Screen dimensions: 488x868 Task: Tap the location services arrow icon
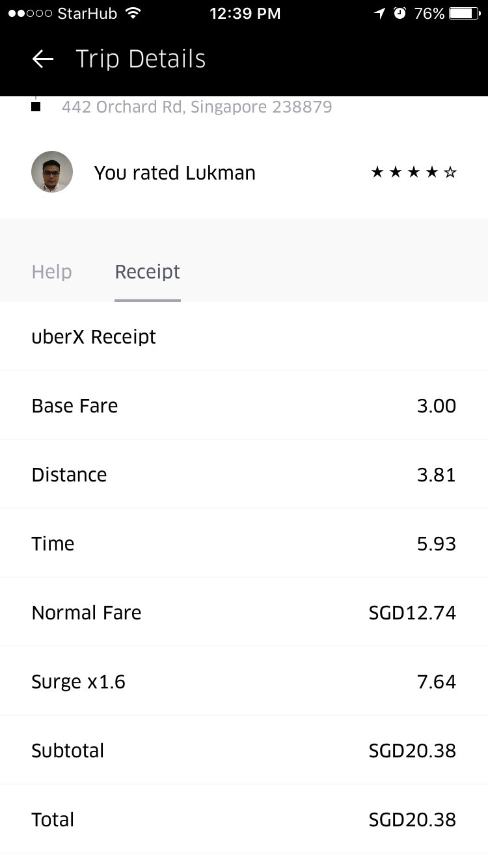(379, 13)
